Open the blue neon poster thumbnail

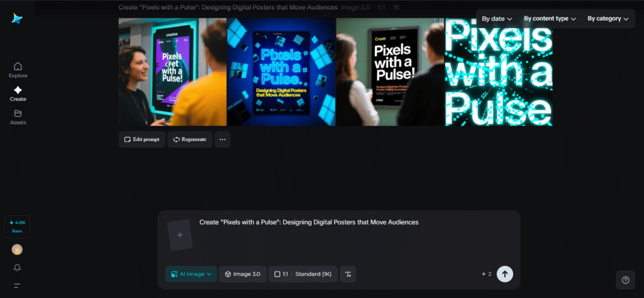tap(281, 72)
